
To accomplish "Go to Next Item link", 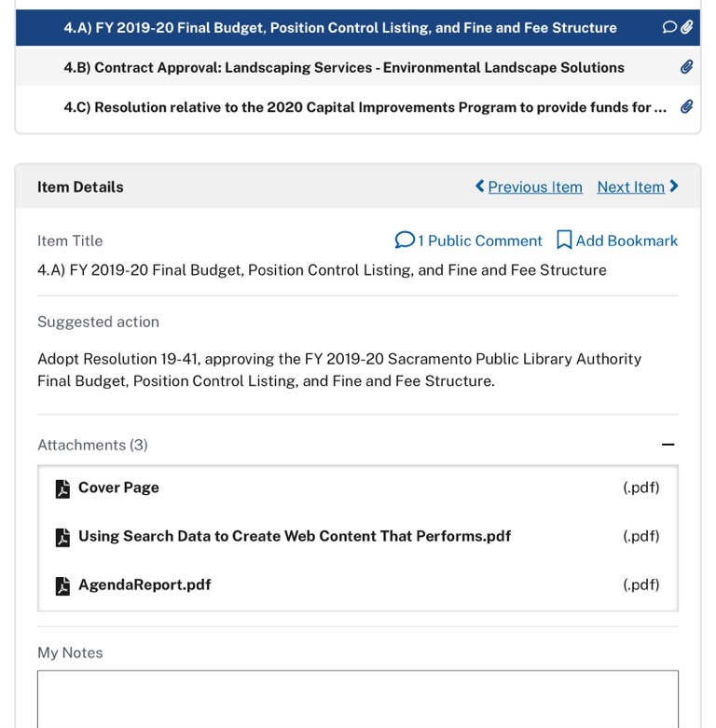I will coord(630,187).
